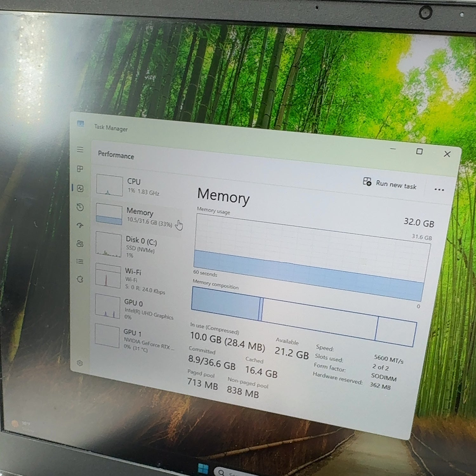
Task: Open the Windows Start button on the taskbar
Action: pyautogui.click(x=203, y=469)
